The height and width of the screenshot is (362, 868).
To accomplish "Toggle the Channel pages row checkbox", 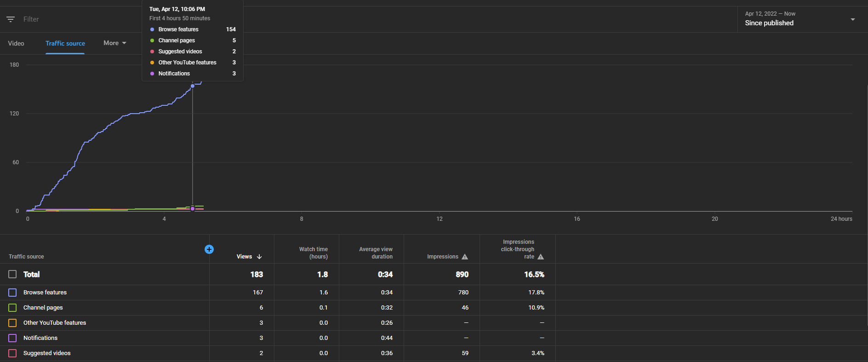I will coord(12,308).
